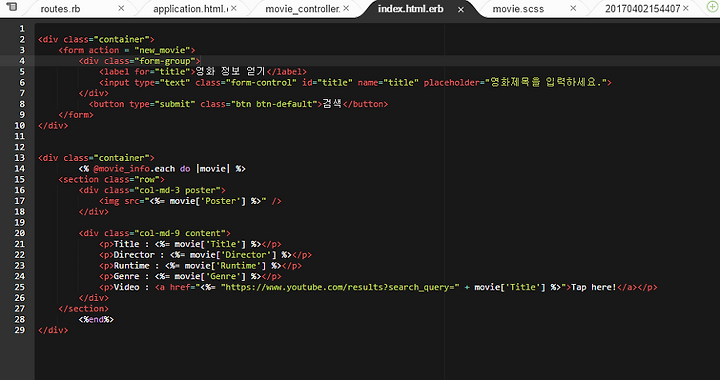Click movie['Poster'] in img src
Image resolution: width=720 pixels, height=380 pixels.
tap(208, 201)
